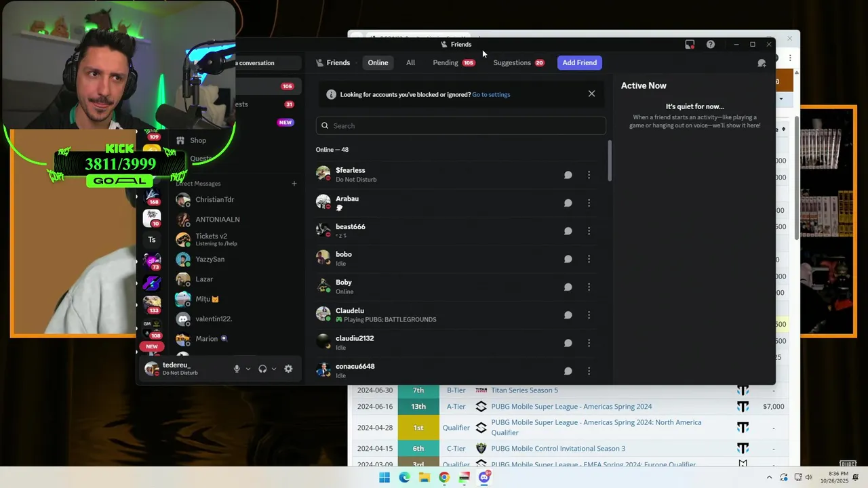868x488 pixels.
Task: Open Discord help question mark icon
Action: pyautogui.click(x=710, y=44)
